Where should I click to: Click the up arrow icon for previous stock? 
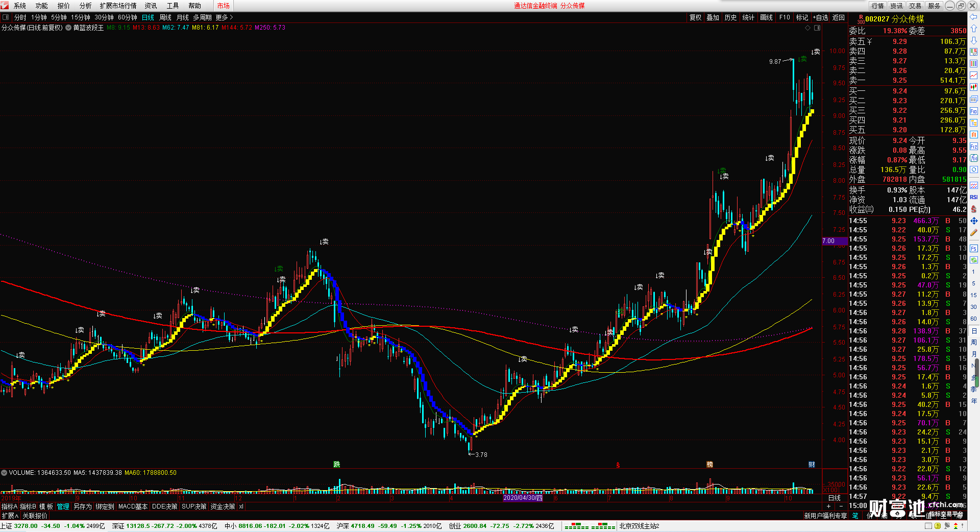tap(974, 29)
